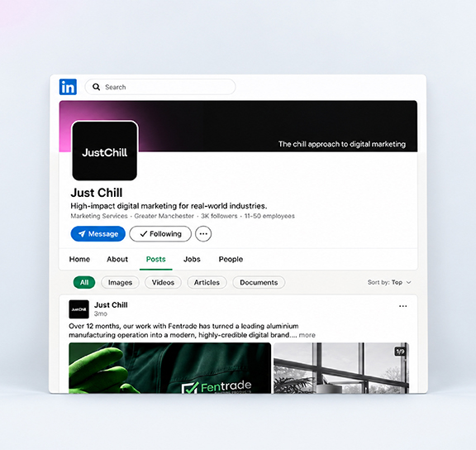Filter posts by Articles
This screenshot has width=476, height=450.
(207, 282)
